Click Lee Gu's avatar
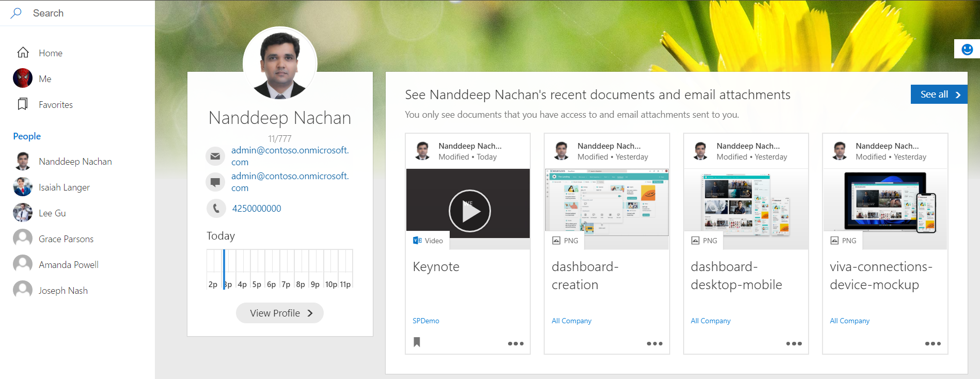This screenshot has width=980, height=379. click(23, 213)
